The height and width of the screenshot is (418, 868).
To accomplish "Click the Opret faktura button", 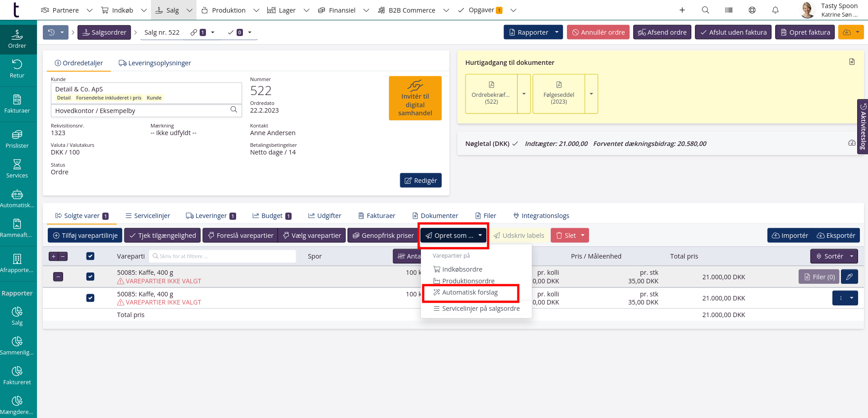I will [x=805, y=32].
